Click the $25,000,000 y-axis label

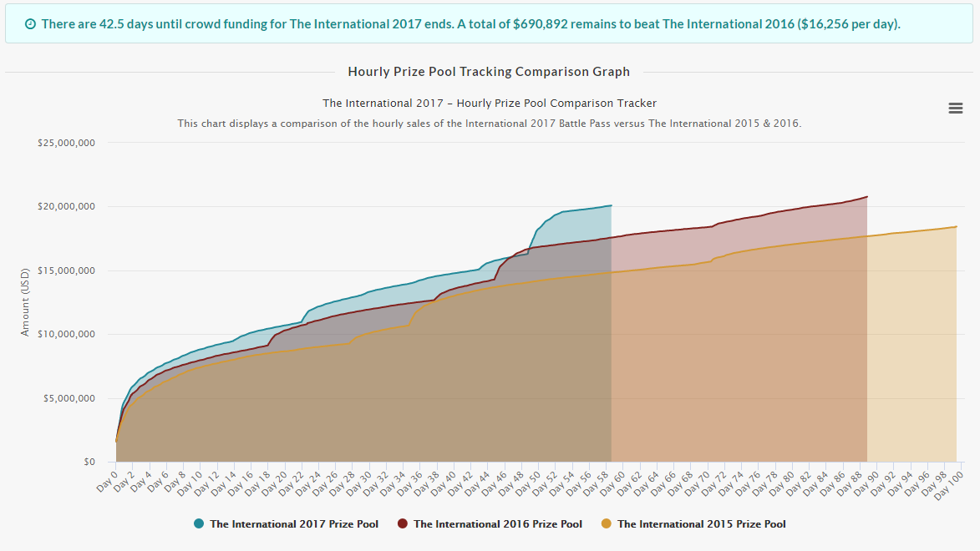pos(66,143)
